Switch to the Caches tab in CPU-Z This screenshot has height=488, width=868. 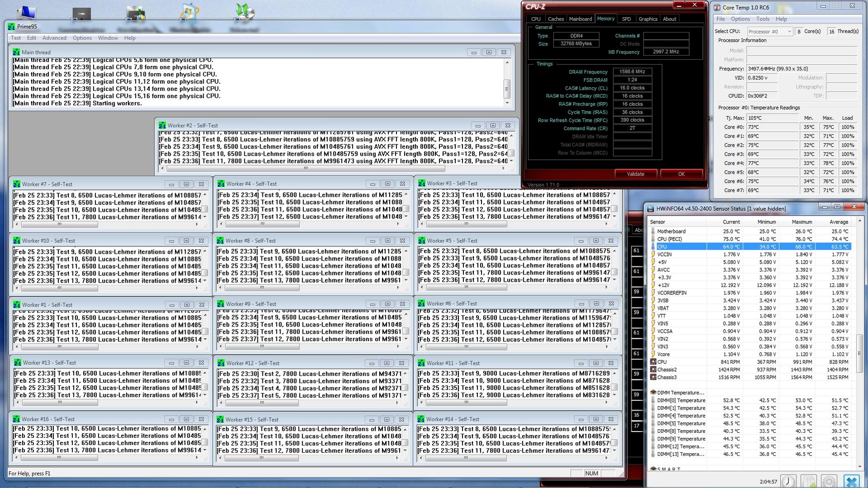556,19
